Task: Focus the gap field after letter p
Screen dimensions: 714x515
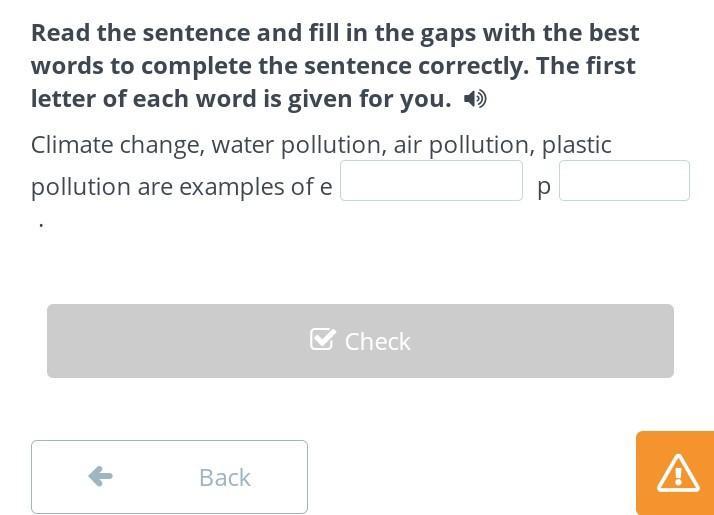Action: click(x=624, y=181)
